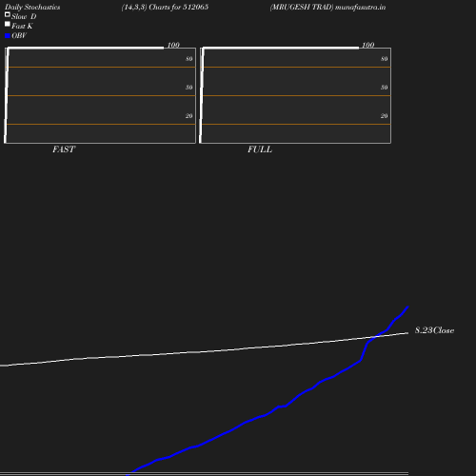This screenshot has width=476, height=476.
Task: Click the '(14,3,3) Charts for 512065' heading
Action: tap(165, 8)
